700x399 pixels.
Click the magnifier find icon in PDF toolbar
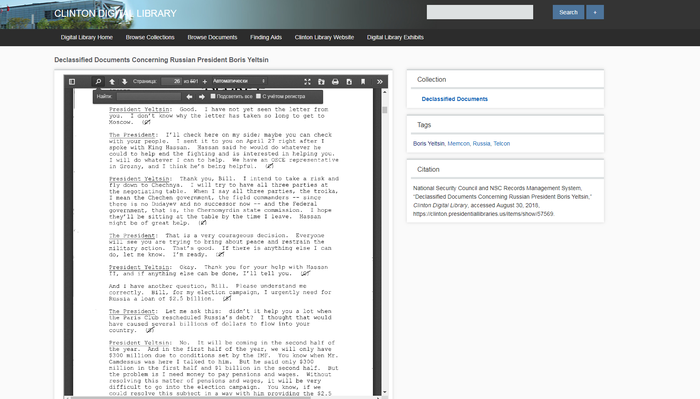(98, 81)
